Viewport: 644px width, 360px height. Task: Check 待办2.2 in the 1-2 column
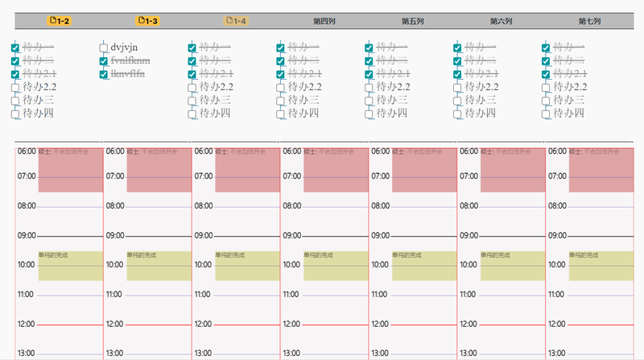click(15, 87)
